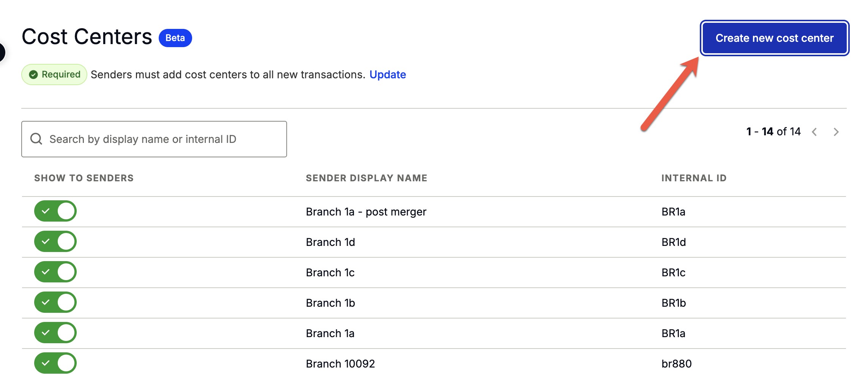Toggle Show to Senders for Branch 1b

click(x=55, y=303)
